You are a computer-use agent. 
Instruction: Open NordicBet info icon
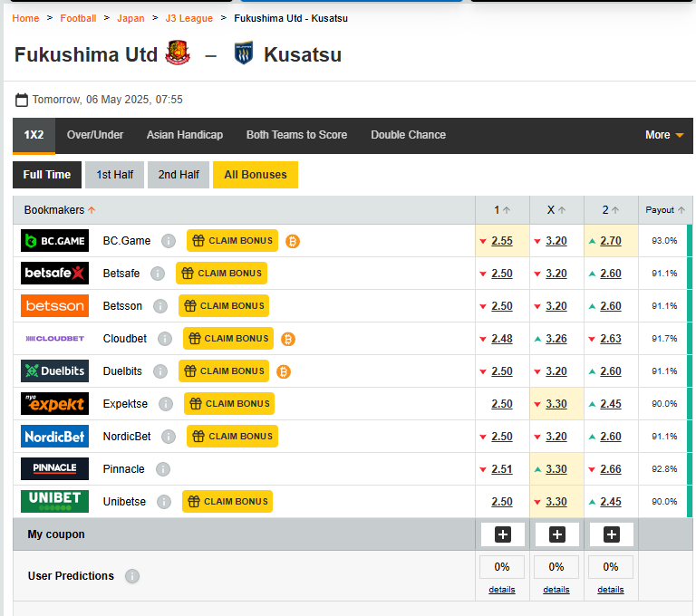pos(169,437)
